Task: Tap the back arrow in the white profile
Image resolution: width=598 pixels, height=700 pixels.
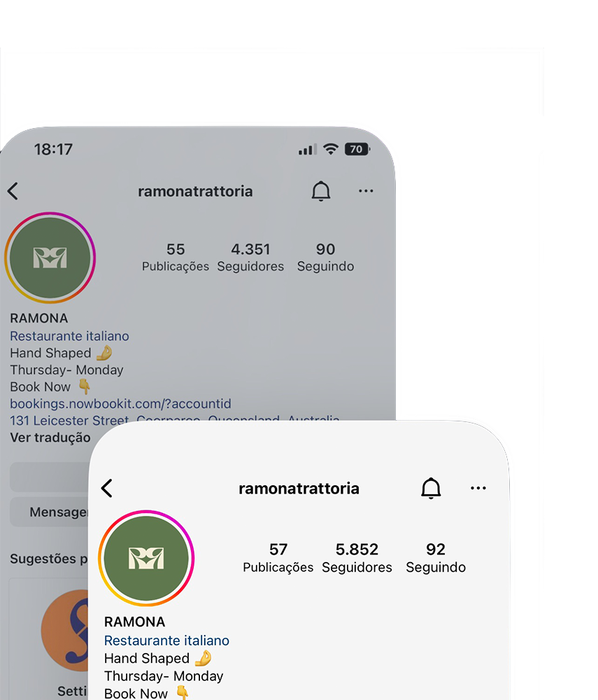Action: (106, 488)
